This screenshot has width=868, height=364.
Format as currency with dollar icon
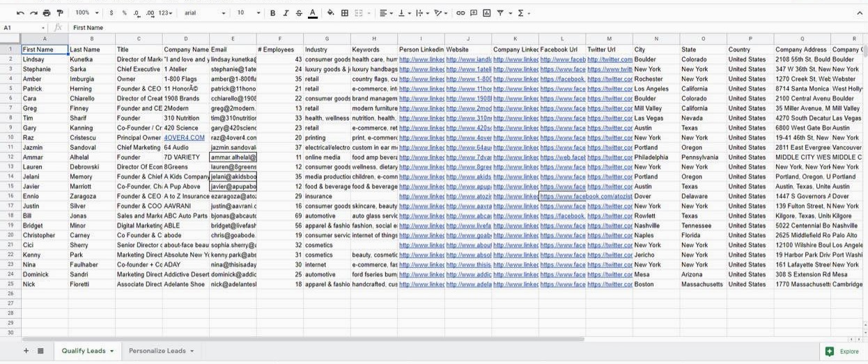(x=111, y=13)
